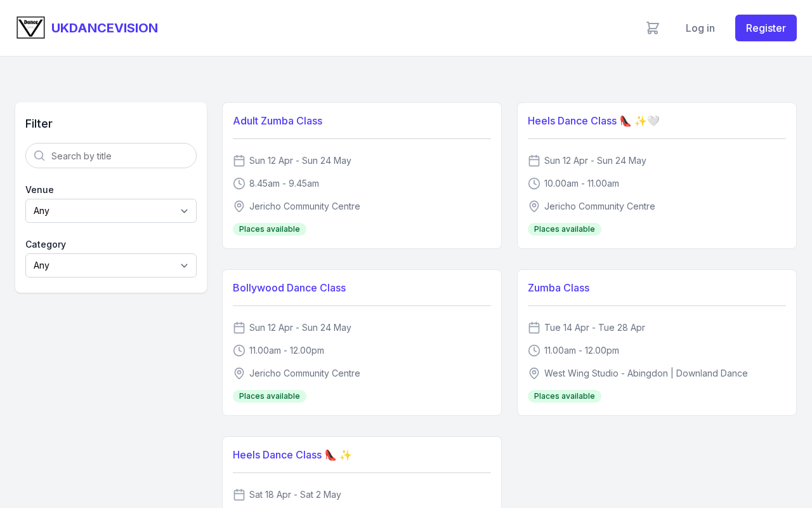The width and height of the screenshot is (812, 508).
Task: Click clock icon beside 10.00am - 11.00am
Action: tap(534, 184)
